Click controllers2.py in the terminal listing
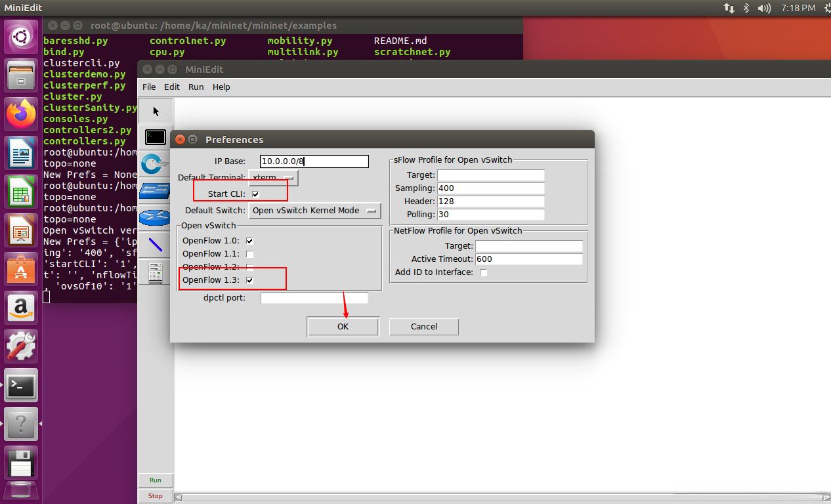This screenshot has width=831, height=504. [87, 130]
